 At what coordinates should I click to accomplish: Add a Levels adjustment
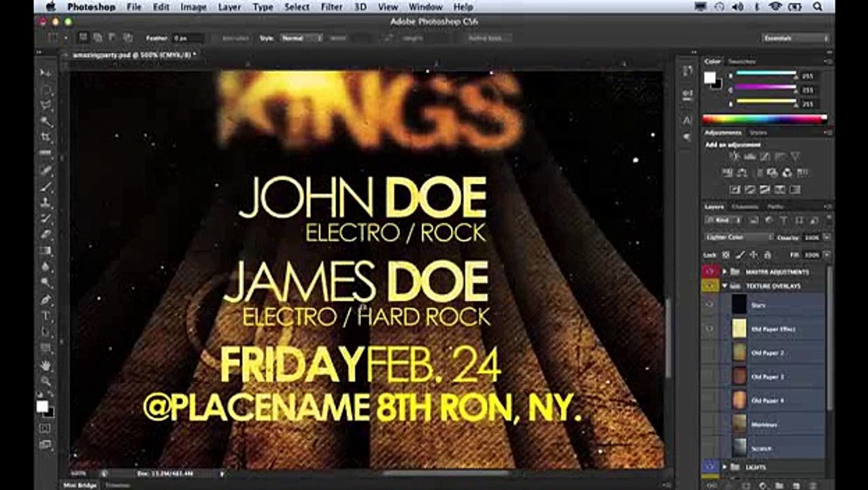(x=750, y=157)
